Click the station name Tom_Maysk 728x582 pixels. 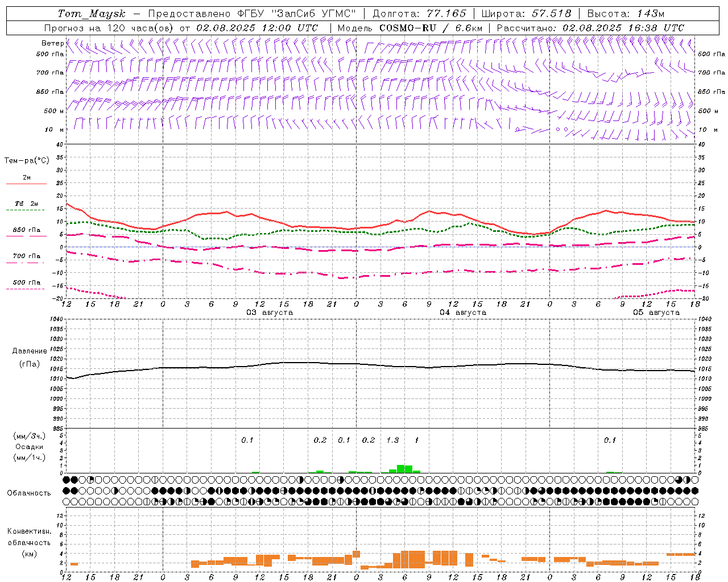coord(92,14)
